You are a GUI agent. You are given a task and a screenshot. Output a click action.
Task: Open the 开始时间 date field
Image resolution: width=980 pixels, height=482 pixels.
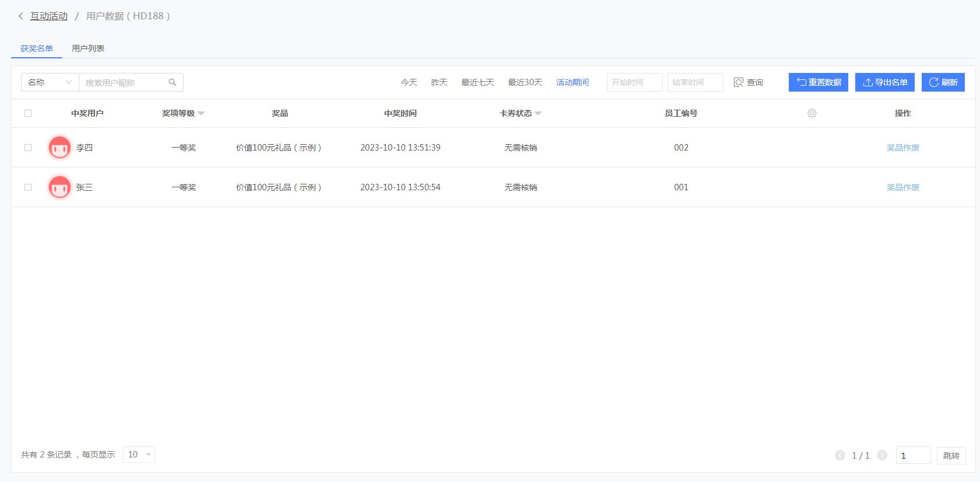click(x=635, y=82)
